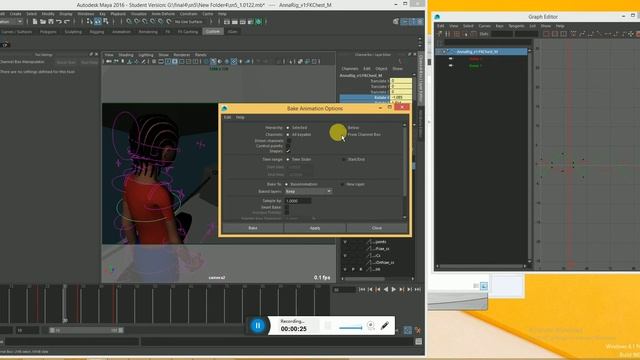Screen dimensions: 640x360
Task: Click the Close button in bake dialog
Action: click(x=377, y=228)
